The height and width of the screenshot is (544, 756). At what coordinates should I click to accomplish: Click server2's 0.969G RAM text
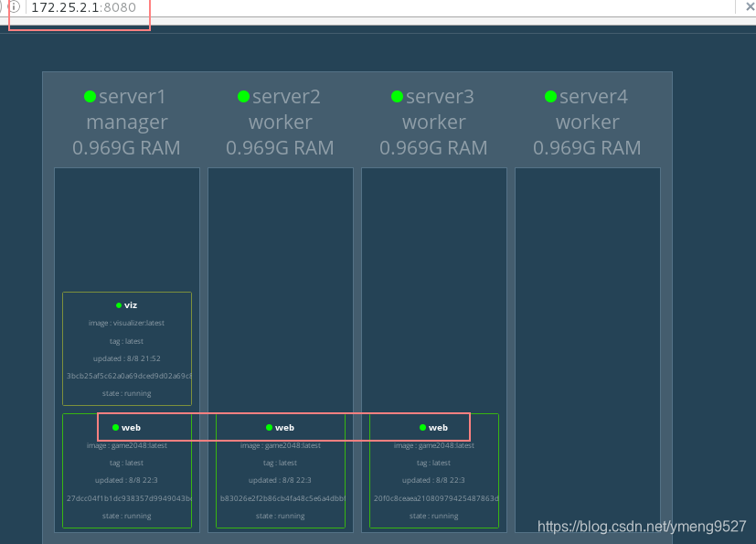click(280, 147)
